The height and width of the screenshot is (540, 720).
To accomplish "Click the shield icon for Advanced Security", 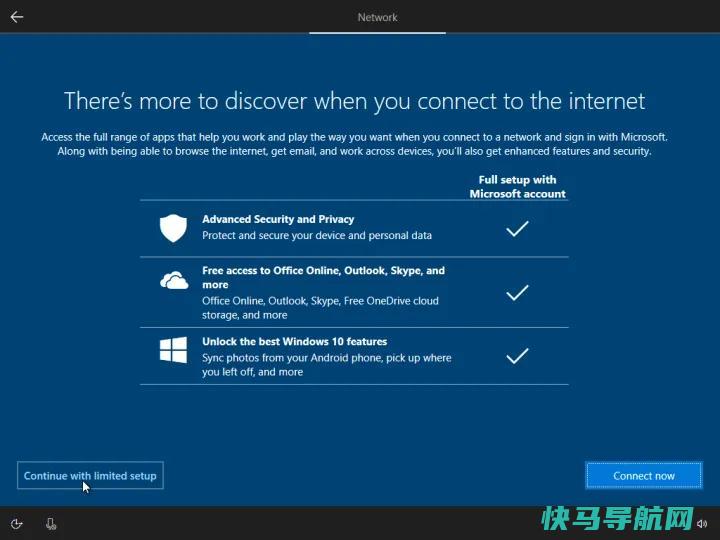I will click(x=173, y=228).
